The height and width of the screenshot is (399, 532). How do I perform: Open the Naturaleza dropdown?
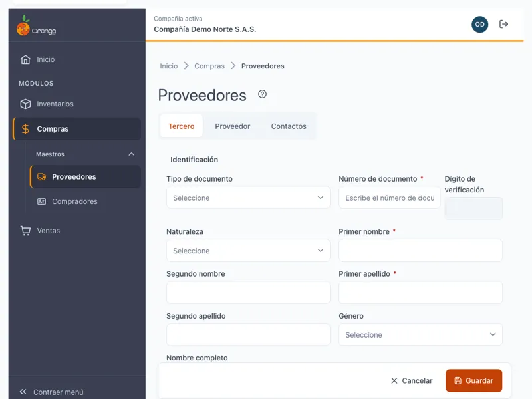tap(248, 251)
